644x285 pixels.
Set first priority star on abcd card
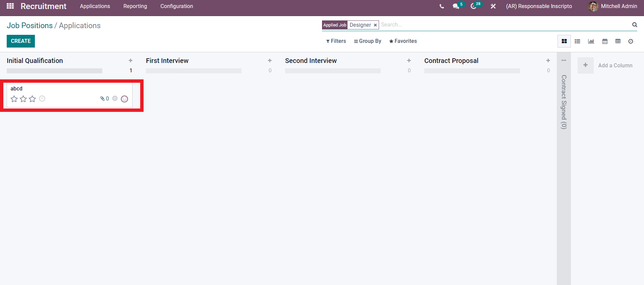[x=14, y=99]
